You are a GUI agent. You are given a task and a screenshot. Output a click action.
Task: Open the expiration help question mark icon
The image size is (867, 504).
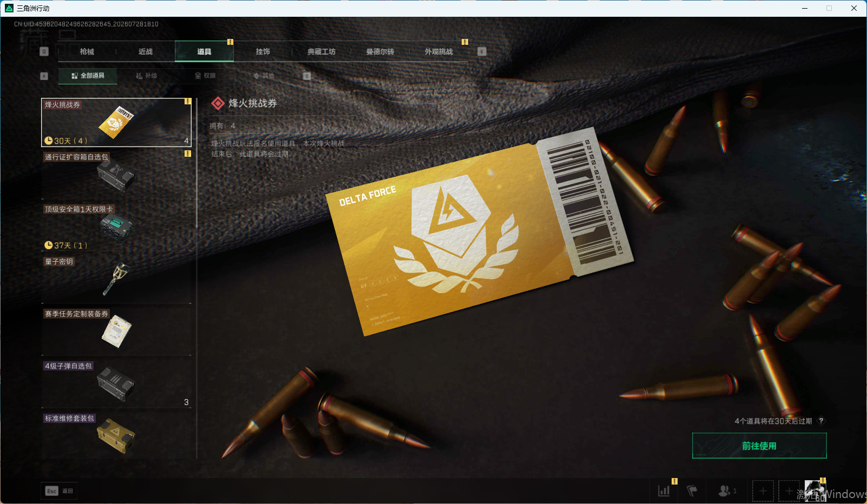(x=821, y=421)
